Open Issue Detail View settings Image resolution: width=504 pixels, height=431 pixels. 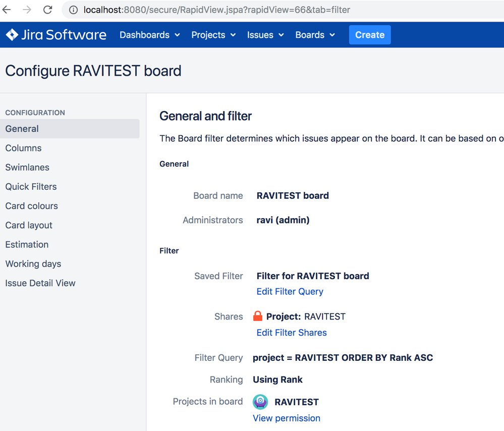[40, 283]
